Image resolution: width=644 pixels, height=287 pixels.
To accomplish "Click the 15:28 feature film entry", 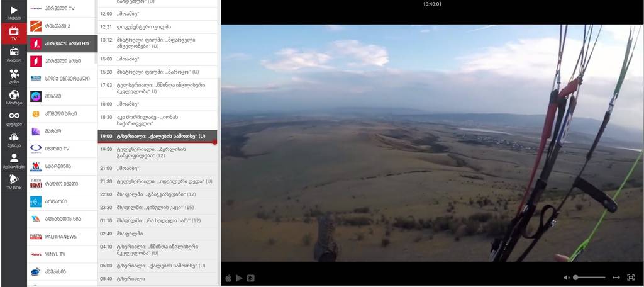I will (x=158, y=72).
